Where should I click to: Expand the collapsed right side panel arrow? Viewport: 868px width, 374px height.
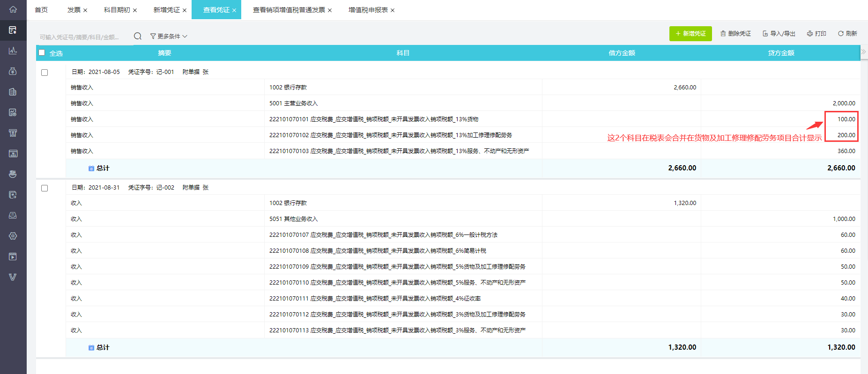864,52
